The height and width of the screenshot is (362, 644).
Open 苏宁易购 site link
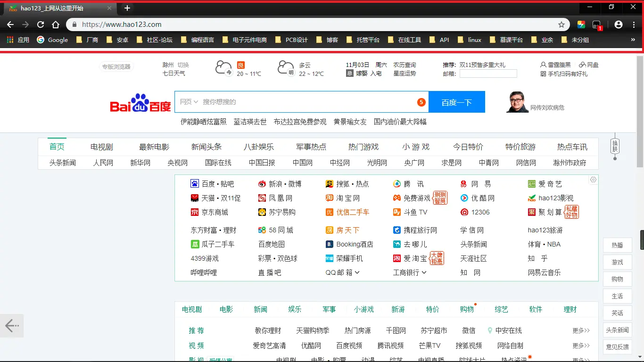[277, 212]
